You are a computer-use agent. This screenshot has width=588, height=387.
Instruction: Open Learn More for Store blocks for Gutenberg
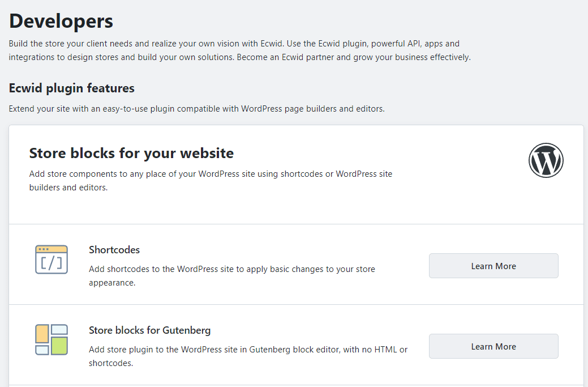(493, 346)
